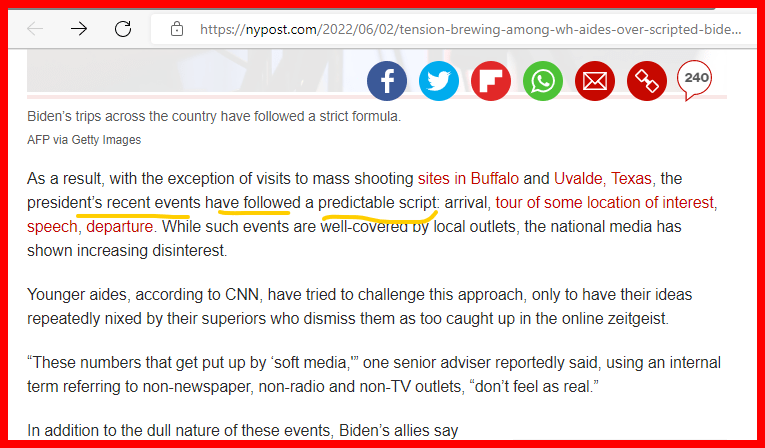Click the "departure" hyperlink

119,227
